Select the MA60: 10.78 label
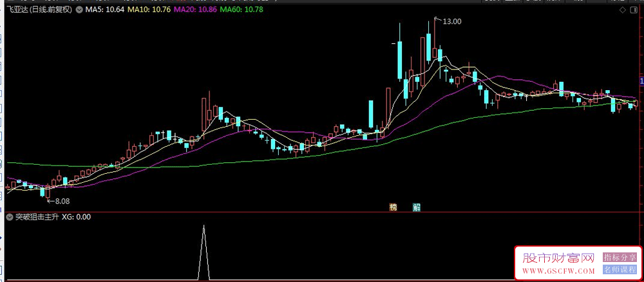Screen dimensions: 644x282 pyautogui.click(x=241, y=10)
